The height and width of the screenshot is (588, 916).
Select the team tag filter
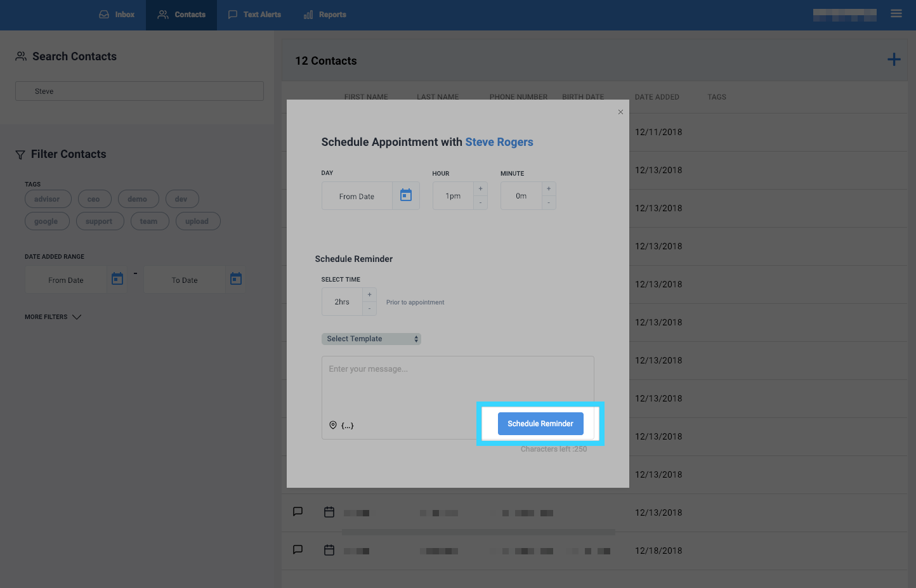click(x=150, y=221)
